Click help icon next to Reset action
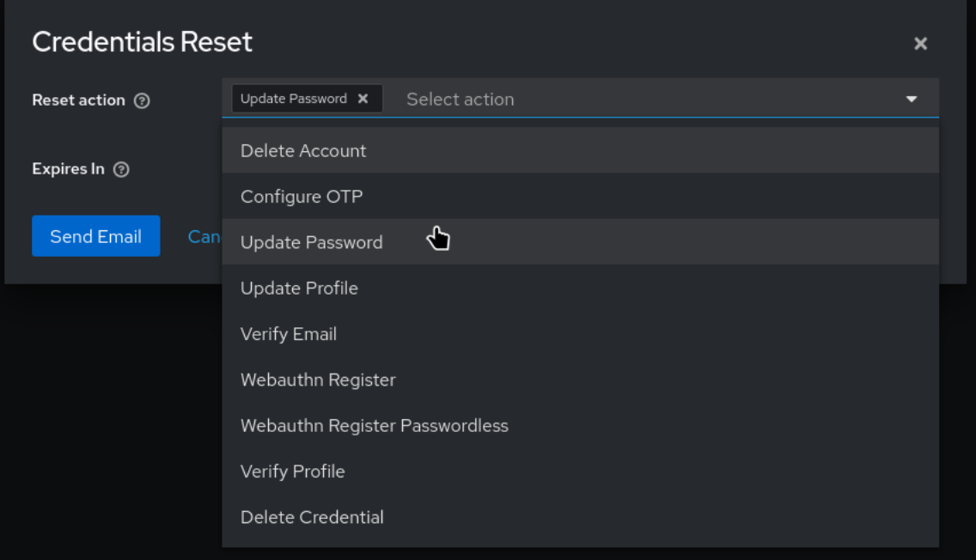976x560 pixels. (143, 100)
